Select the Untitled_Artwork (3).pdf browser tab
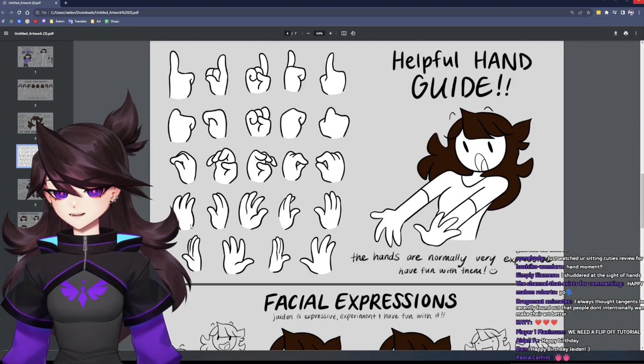Viewport: 644px width, 364px height. pyautogui.click(x=30, y=3)
